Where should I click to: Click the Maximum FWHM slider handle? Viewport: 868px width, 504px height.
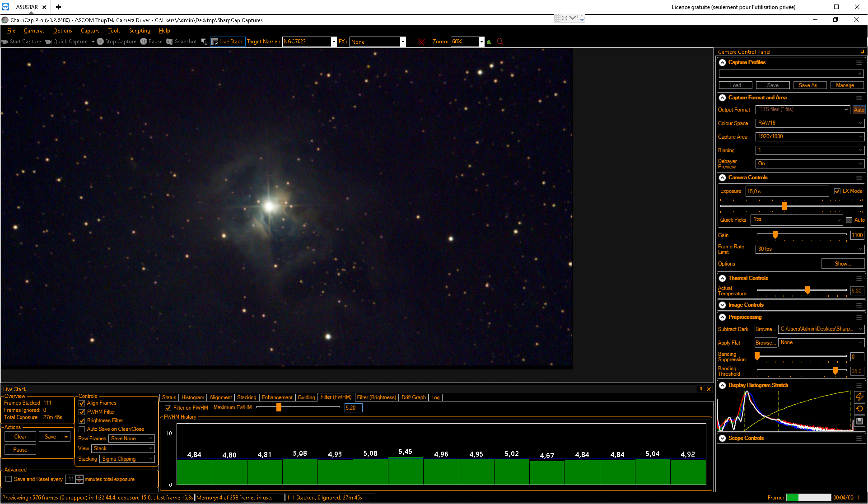click(279, 407)
